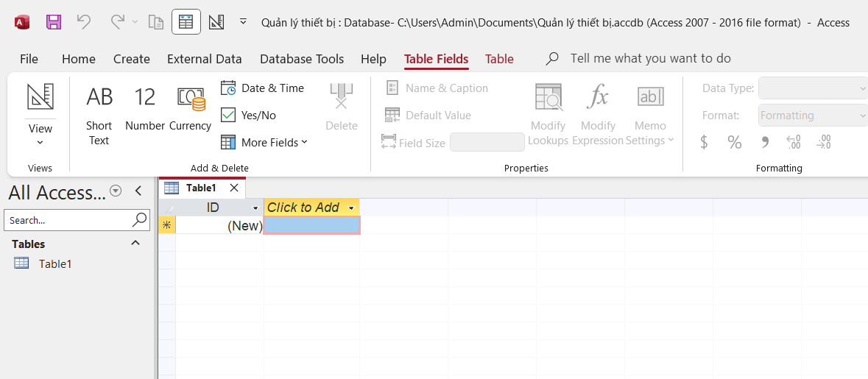
Task: Collapse the navigation pane with chevron
Action: [x=138, y=191]
